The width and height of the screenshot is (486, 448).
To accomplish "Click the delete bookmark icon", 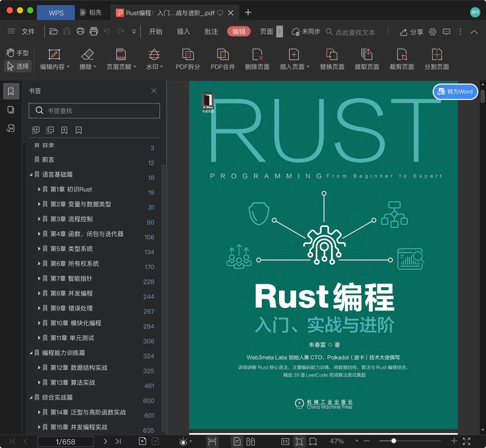I will click(x=79, y=130).
